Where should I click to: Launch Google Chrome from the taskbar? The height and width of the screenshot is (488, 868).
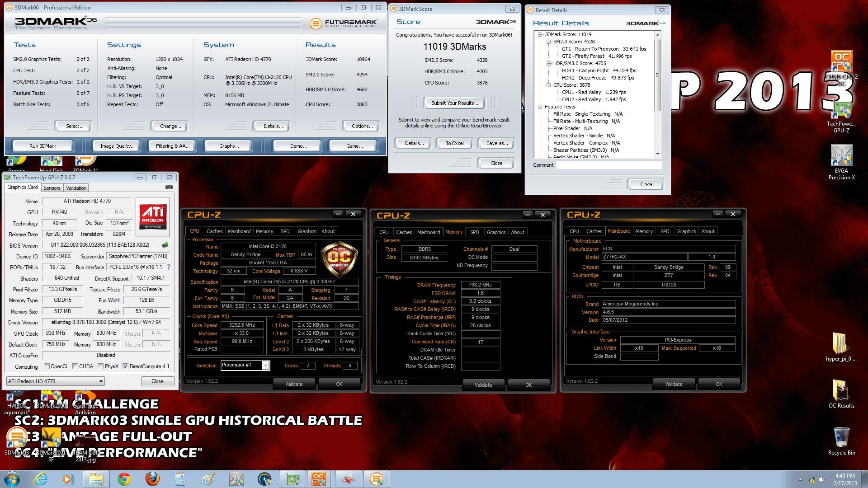(x=124, y=479)
